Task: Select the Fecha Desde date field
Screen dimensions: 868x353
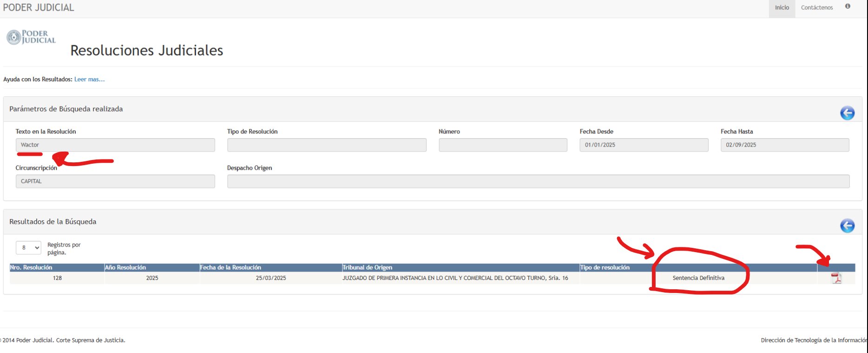Action: coord(644,145)
